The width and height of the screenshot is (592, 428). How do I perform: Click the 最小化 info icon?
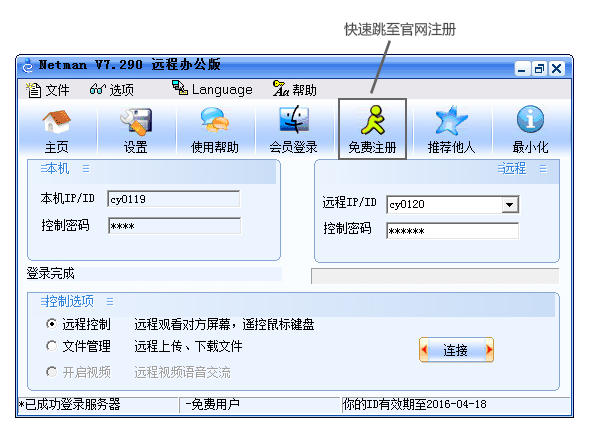tap(530, 119)
